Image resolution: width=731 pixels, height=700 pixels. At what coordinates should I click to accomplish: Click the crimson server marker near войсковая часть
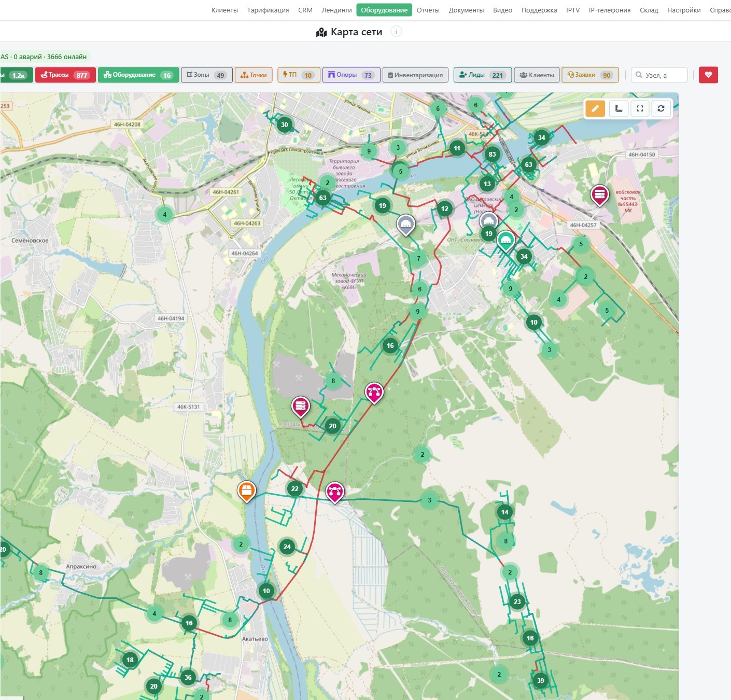(599, 195)
